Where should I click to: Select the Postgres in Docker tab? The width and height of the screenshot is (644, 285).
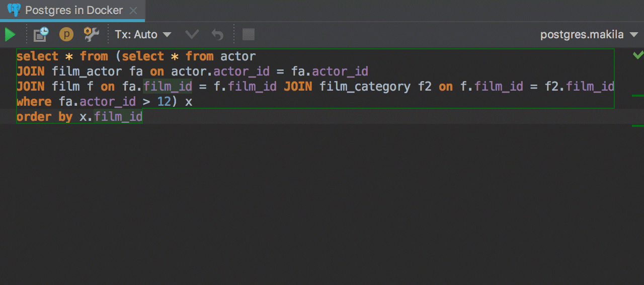tap(73, 10)
